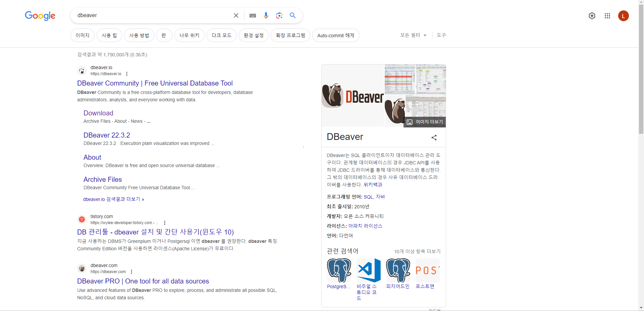
Task: Open the 도구 tools menu
Action: click(441, 35)
